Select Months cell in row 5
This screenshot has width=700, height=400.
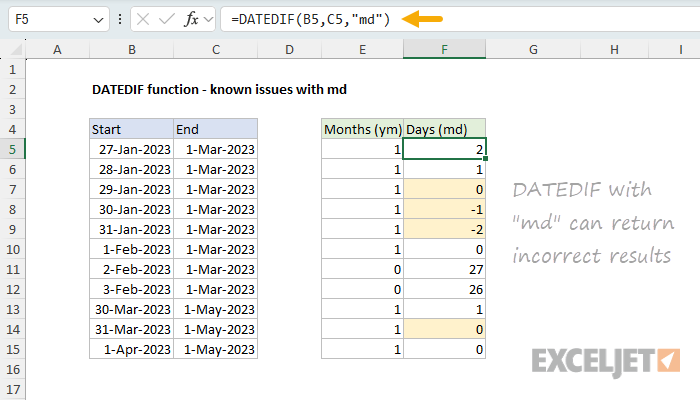pyautogui.click(x=362, y=149)
